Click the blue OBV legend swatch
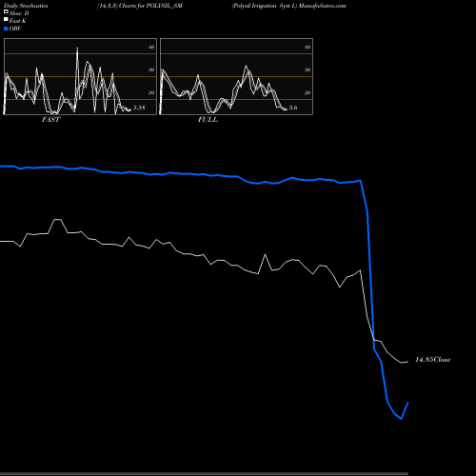This screenshot has width=476, height=476. click(6, 29)
